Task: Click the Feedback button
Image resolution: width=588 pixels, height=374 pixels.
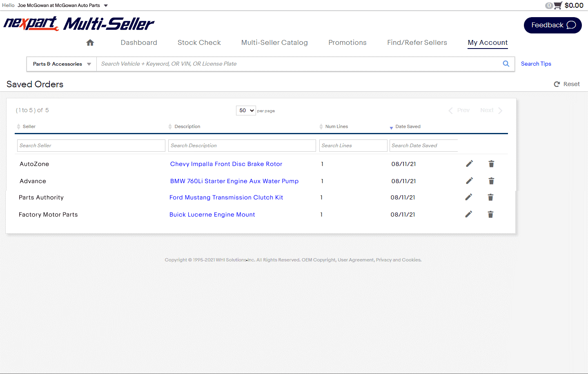Action: click(x=552, y=25)
